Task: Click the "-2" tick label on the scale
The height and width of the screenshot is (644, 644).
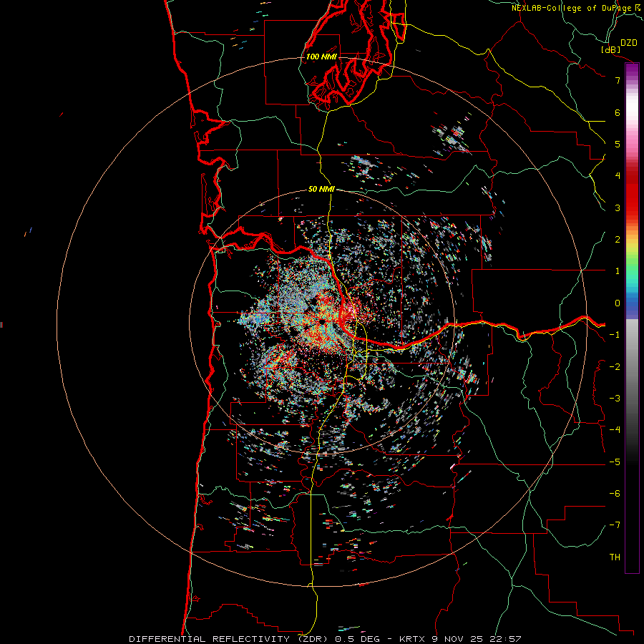Action: (x=615, y=367)
